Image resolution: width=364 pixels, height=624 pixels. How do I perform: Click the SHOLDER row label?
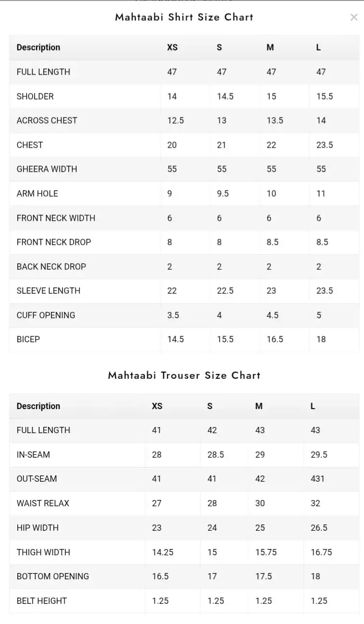click(35, 96)
